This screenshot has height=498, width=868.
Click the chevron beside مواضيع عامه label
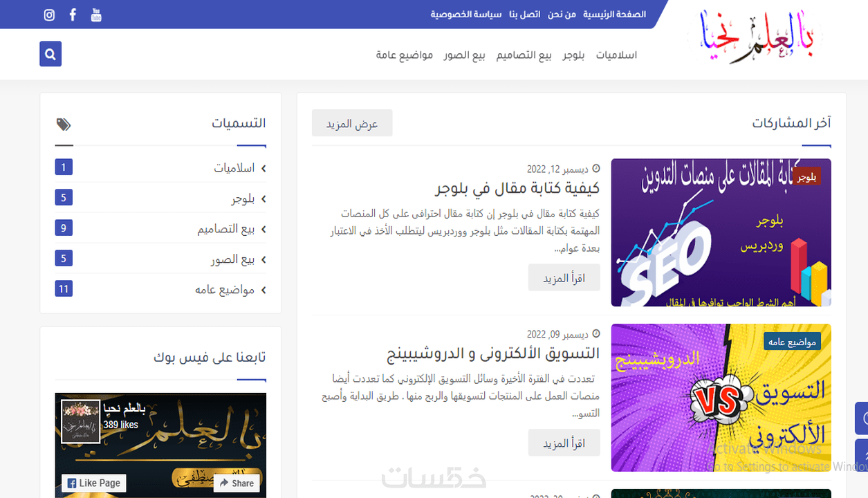click(x=264, y=290)
